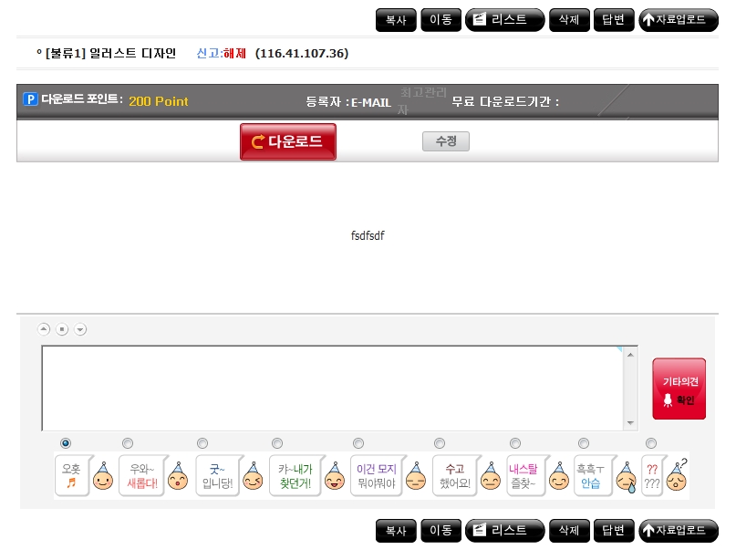
Task: Click the 이건 모지 뭐야뭐야 speech bubble
Action: (x=377, y=475)
